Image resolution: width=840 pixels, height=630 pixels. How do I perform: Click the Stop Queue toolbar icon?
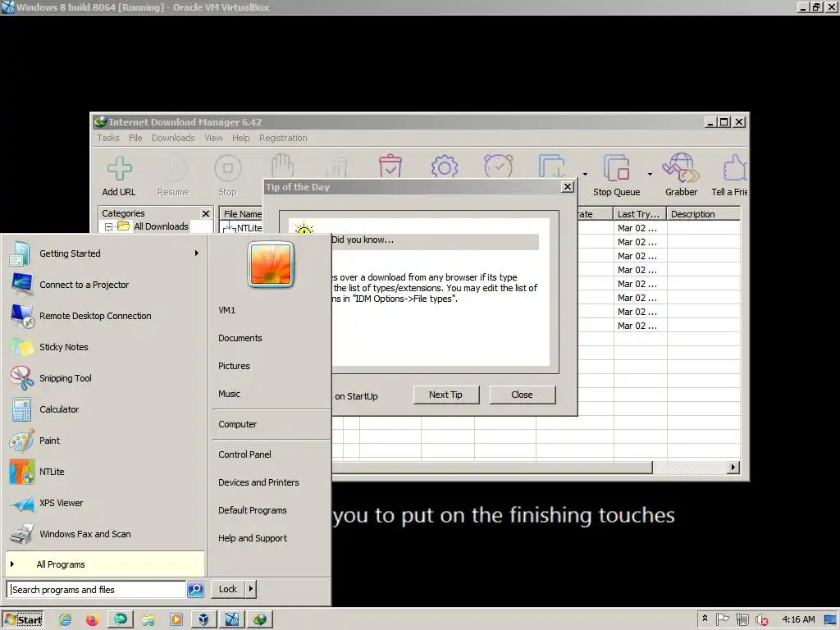616,168
